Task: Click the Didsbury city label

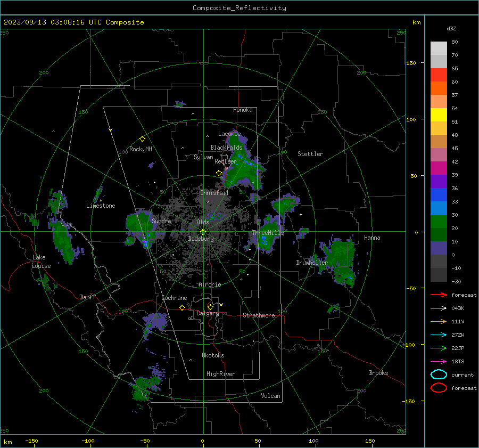Action: [x=201, y=239]
